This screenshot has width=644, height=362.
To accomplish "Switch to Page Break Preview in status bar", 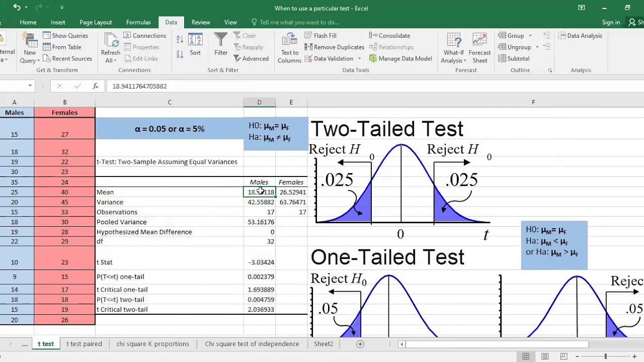I will coord(564,356).
